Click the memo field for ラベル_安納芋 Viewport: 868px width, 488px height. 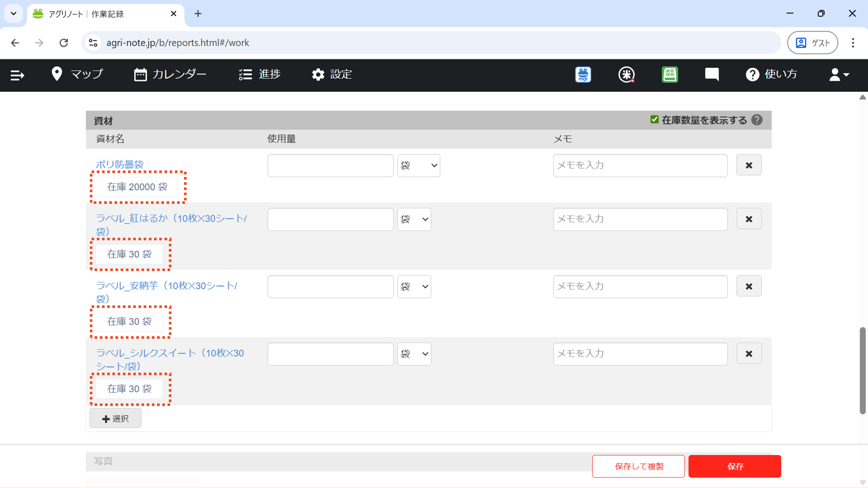click(x=640, y=286)
